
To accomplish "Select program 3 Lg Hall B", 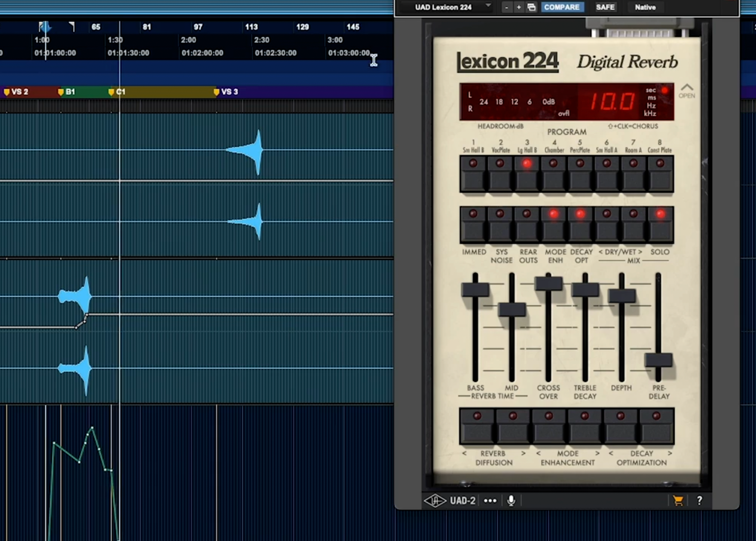I will (x=527, y=175).
